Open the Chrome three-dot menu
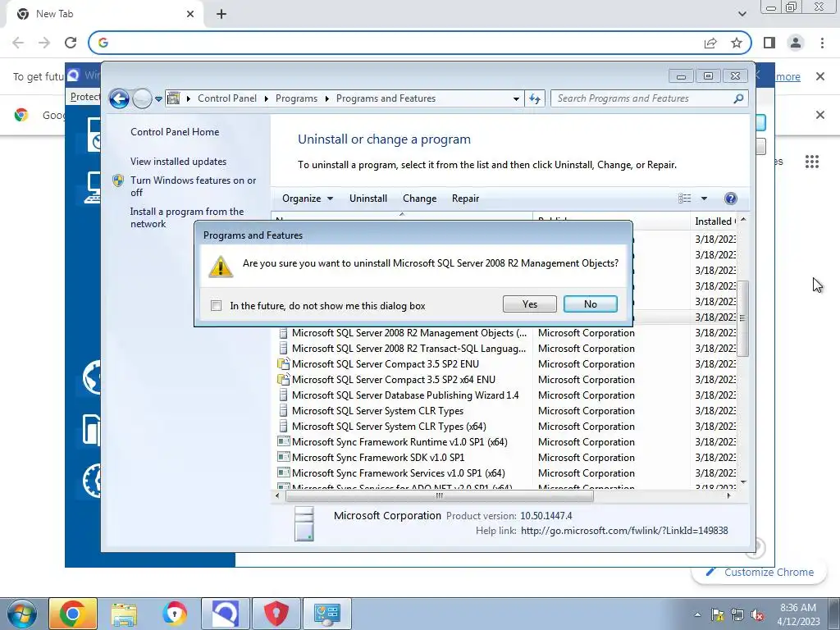Screen dimensions: 840x630 click(x=822, y=43)
